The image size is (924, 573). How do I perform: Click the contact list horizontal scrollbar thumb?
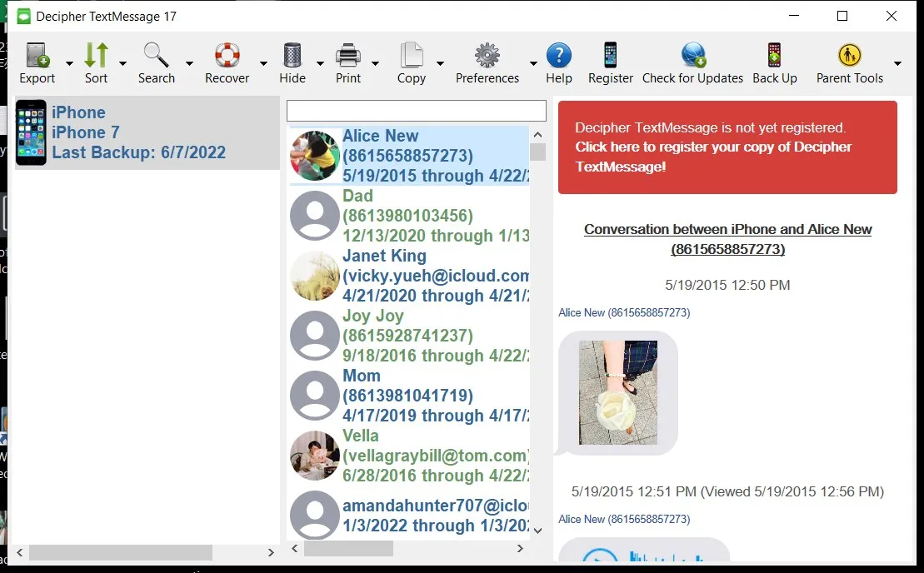pos(348,548)
